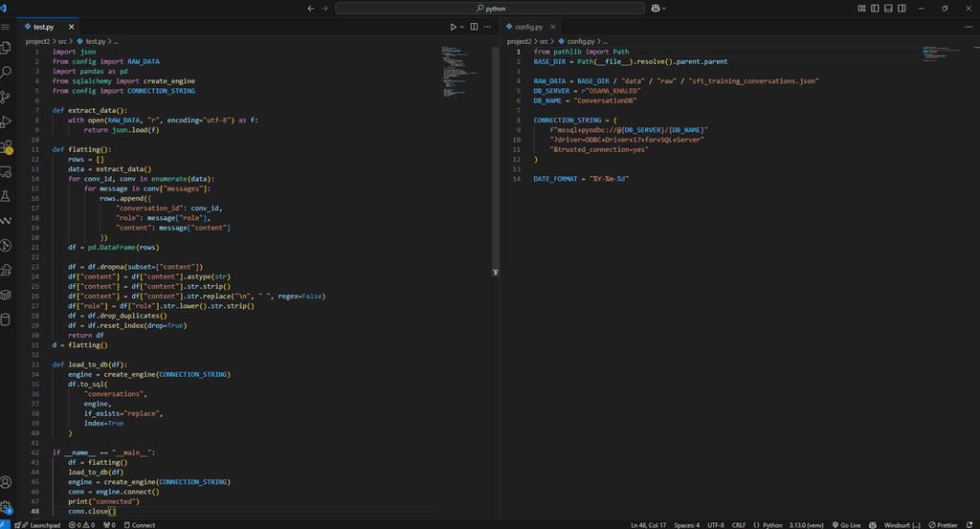Open the Explorer view in activity bar
The height and width of the screenshot is (529, 980).
(x=7, y=47)
